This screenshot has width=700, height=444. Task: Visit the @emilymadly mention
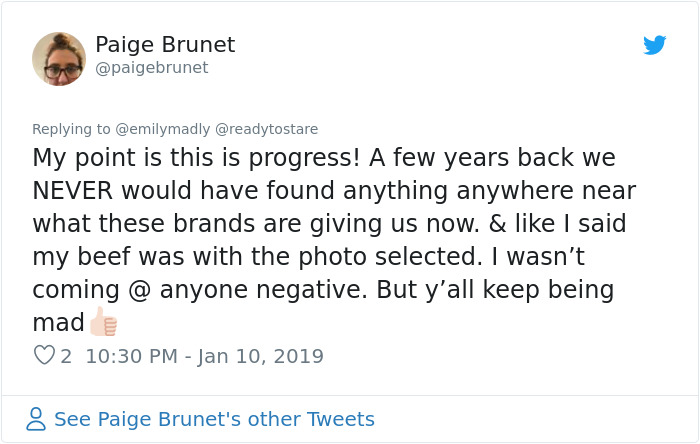[x=162, y=129]
